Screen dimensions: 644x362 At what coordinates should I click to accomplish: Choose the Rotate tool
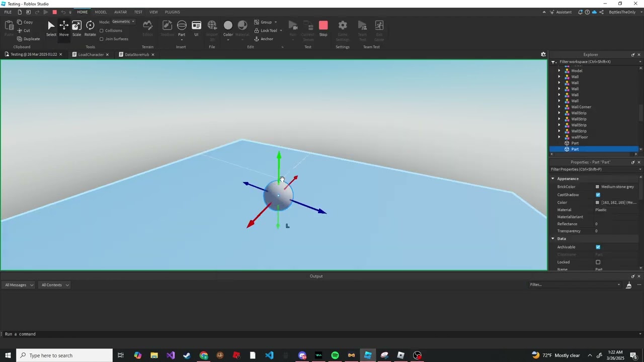click(90, 28)
